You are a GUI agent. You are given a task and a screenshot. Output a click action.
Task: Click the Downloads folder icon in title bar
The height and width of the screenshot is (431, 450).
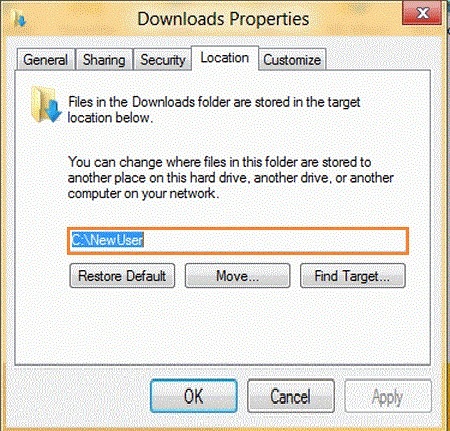point(19,19)
